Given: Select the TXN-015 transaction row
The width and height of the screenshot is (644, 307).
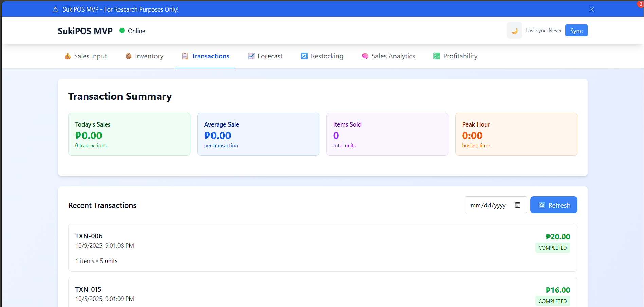Looking at the screenshot, I should (x=323, y=293).
